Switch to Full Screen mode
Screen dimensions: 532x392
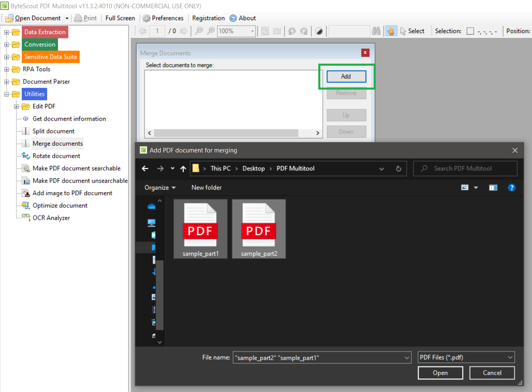coord(120,18)
